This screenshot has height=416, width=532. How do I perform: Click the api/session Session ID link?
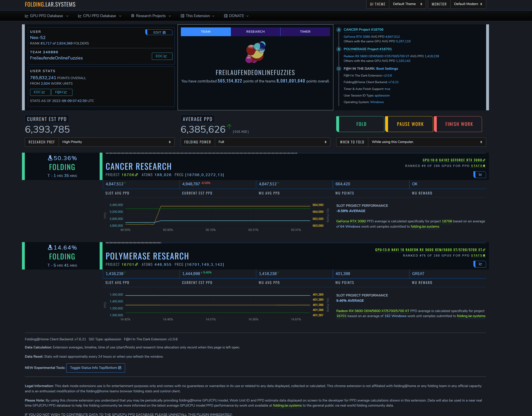[x=382, y=95]
